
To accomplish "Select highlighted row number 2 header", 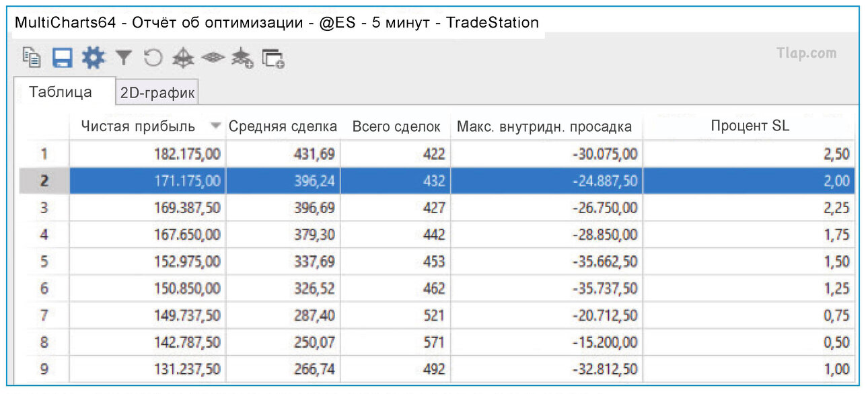I will (x=44, y=181).
